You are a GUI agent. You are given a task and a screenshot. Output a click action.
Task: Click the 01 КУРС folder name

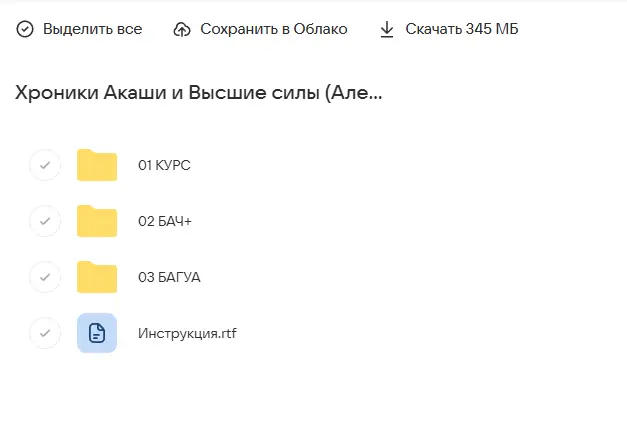pyautogui.click(x=164, y=165)
